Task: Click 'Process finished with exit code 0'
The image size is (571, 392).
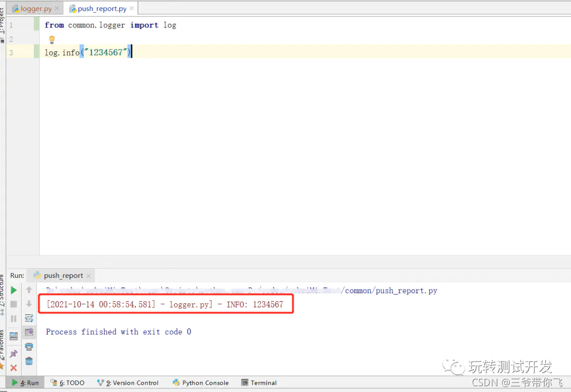Action: [x=118, y=332]
